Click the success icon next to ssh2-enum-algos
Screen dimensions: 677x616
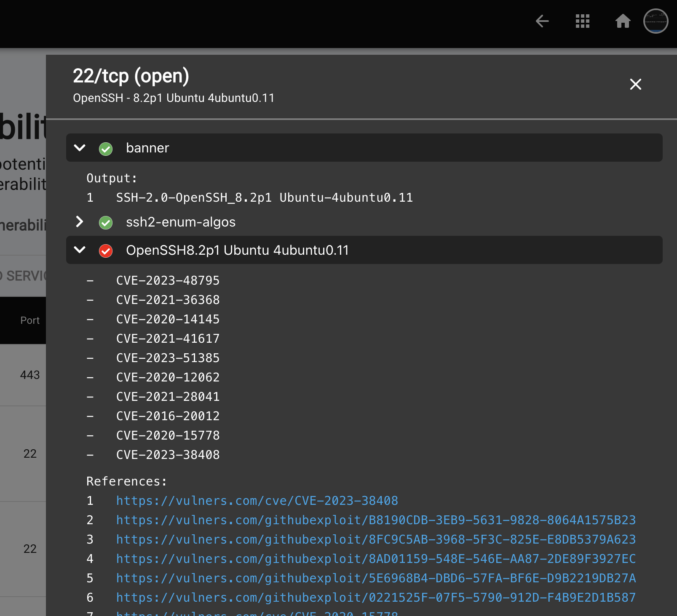pyautogui.click(x=105, y=223)
